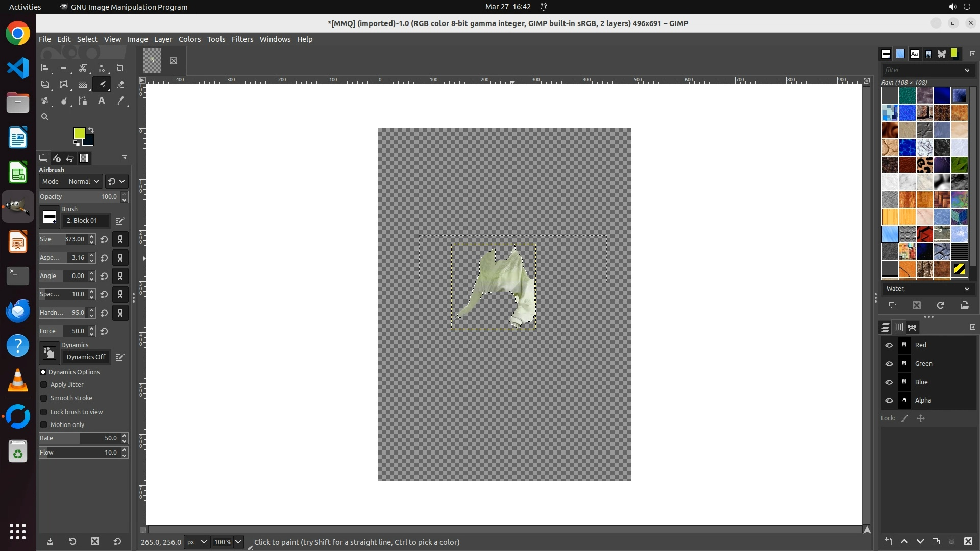Click the yellow-green foreground color swatch
Viewport: 980px width, 551px height.
tap(79, 133)
